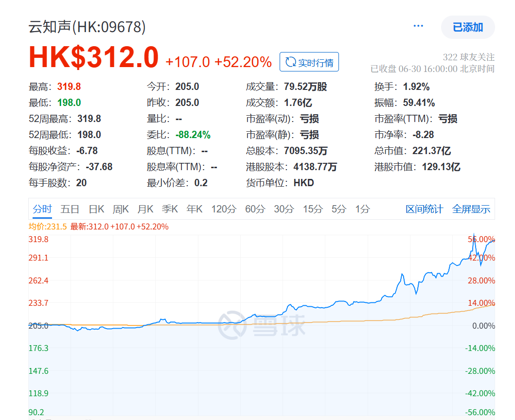
Task: Click the 0.00% right axis label
Action: (483, 326)
